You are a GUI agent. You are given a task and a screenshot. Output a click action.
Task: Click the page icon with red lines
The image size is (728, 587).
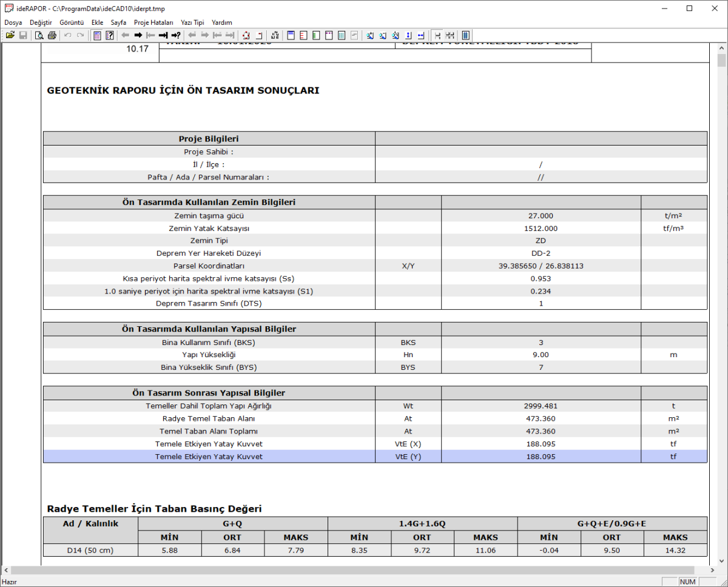click(303, 35)
